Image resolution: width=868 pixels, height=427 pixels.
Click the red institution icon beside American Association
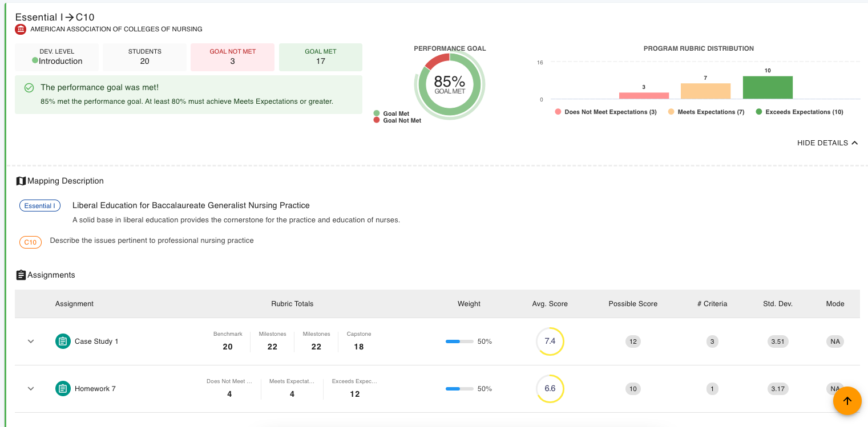click(x=21, y=29)
